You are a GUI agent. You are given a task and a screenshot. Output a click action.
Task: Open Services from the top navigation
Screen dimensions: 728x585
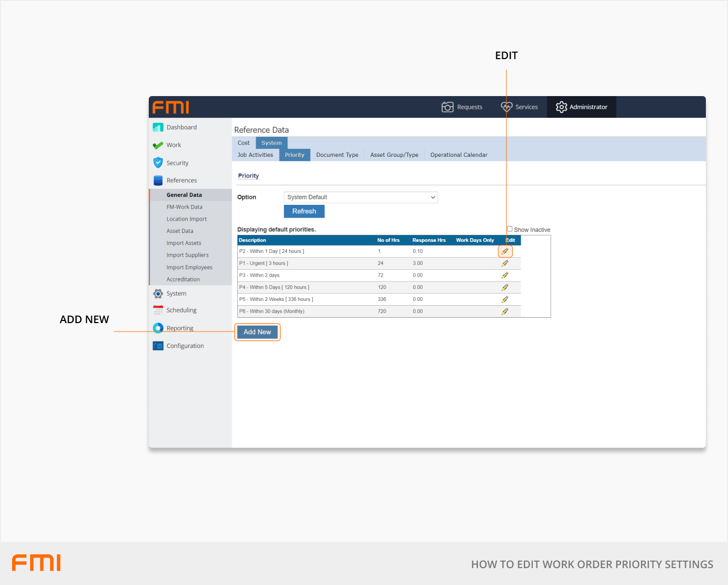point(520,107)
